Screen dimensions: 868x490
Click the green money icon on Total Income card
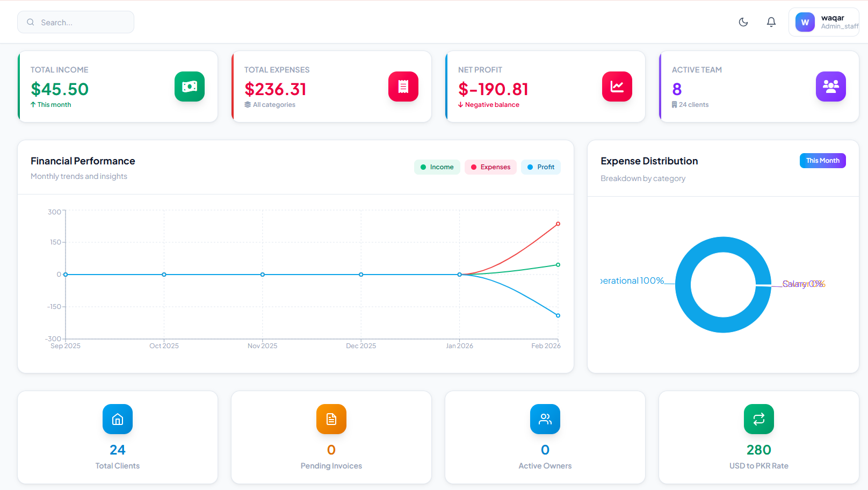tap(189, 87)
